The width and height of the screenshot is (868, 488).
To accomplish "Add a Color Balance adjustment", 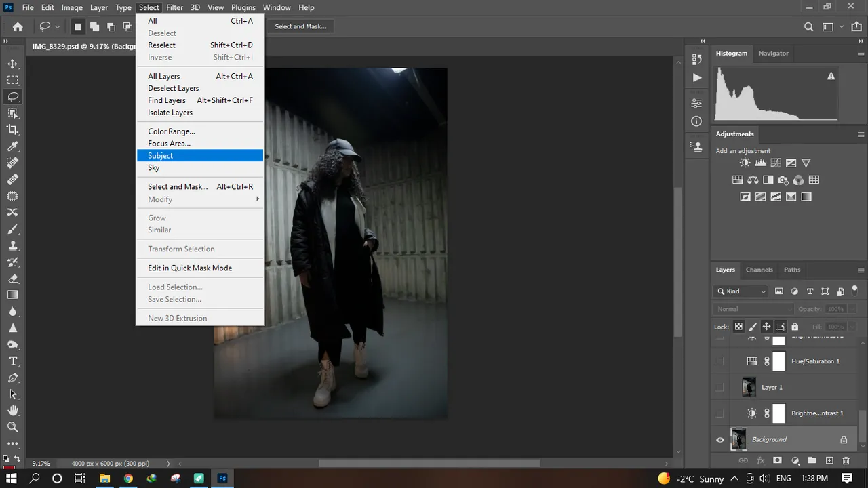I will [753, 180].
